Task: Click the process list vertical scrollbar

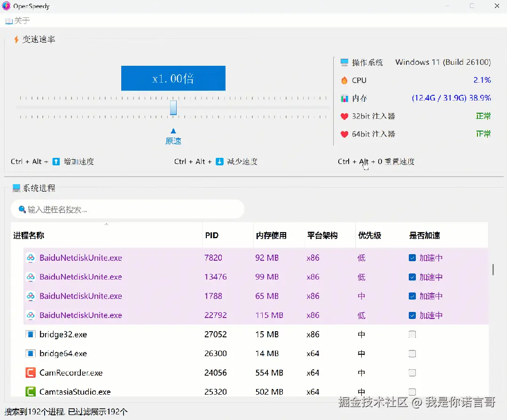Action: click(493, 269)
